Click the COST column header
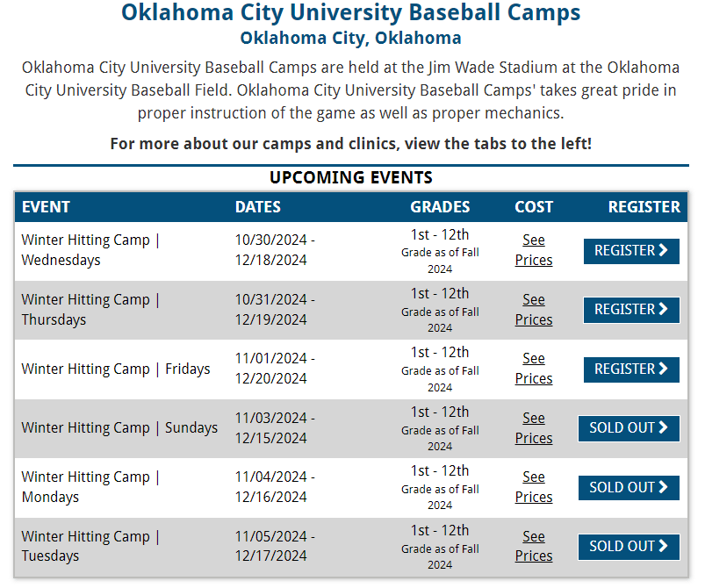 pyautogui.click(x=534, y=207)
